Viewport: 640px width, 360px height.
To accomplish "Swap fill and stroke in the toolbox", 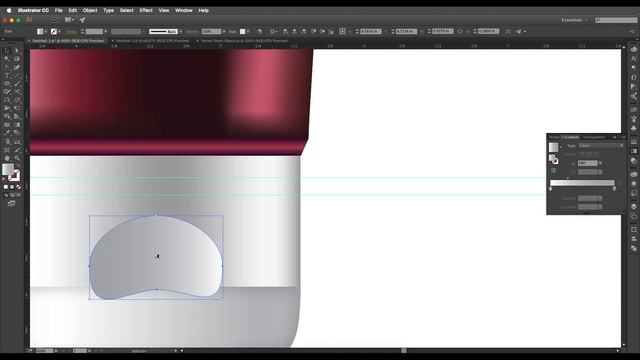I will [17, 166].
